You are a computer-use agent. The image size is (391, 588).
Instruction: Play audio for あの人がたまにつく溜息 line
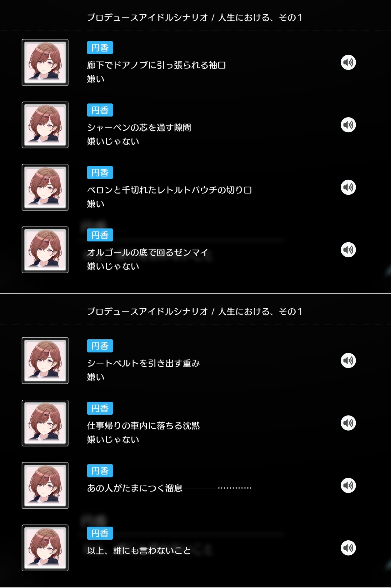tap(348, 486)
